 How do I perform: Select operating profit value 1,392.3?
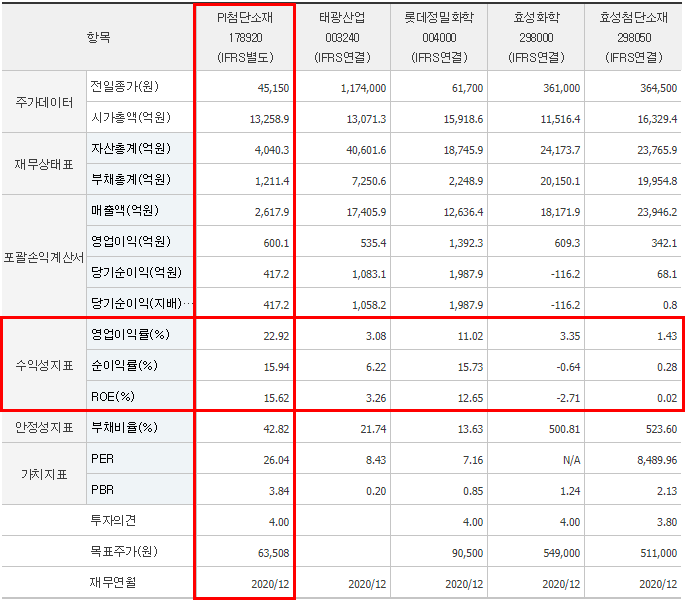(466, 243)
